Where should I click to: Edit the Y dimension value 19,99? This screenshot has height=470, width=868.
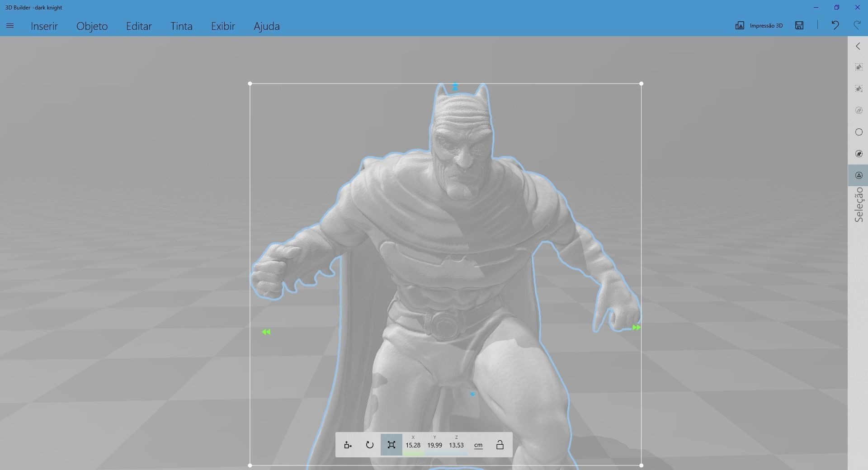434,445
